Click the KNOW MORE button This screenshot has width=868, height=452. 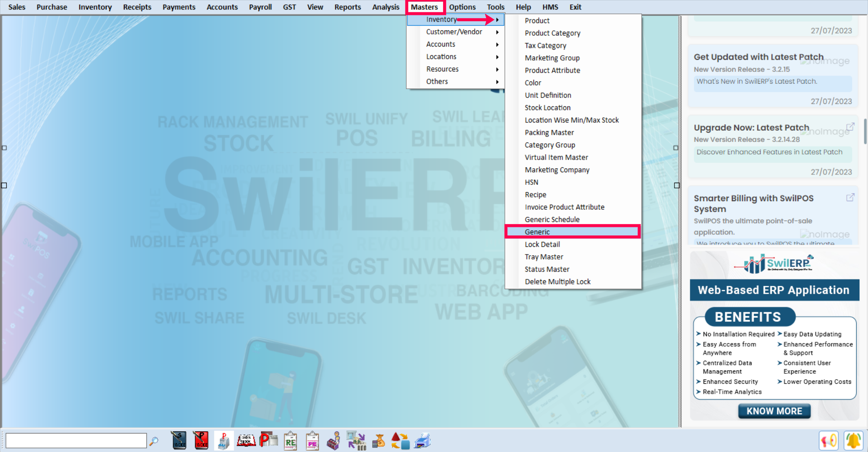tap(774, 411)
